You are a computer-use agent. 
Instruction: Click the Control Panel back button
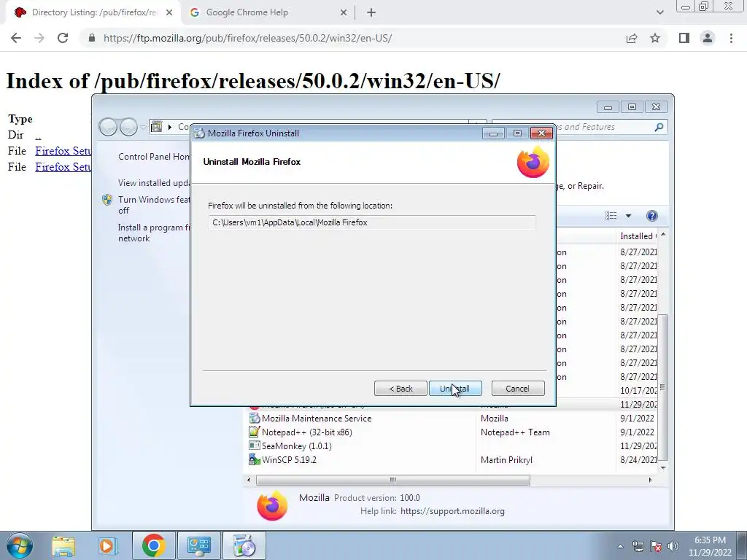tap(108, 127)
